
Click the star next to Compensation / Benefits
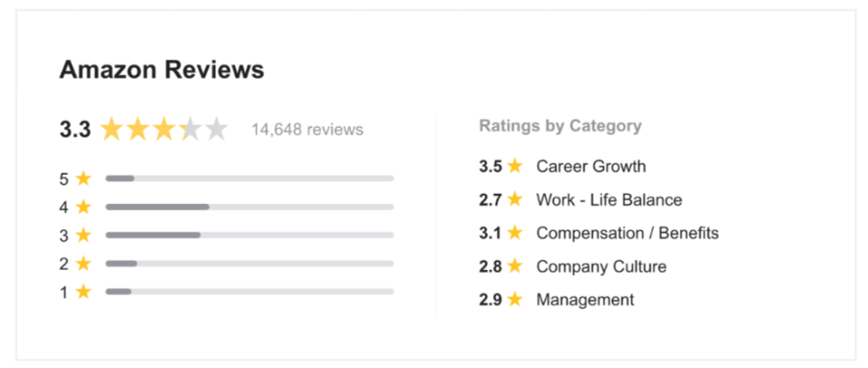[x=514, y=233]
